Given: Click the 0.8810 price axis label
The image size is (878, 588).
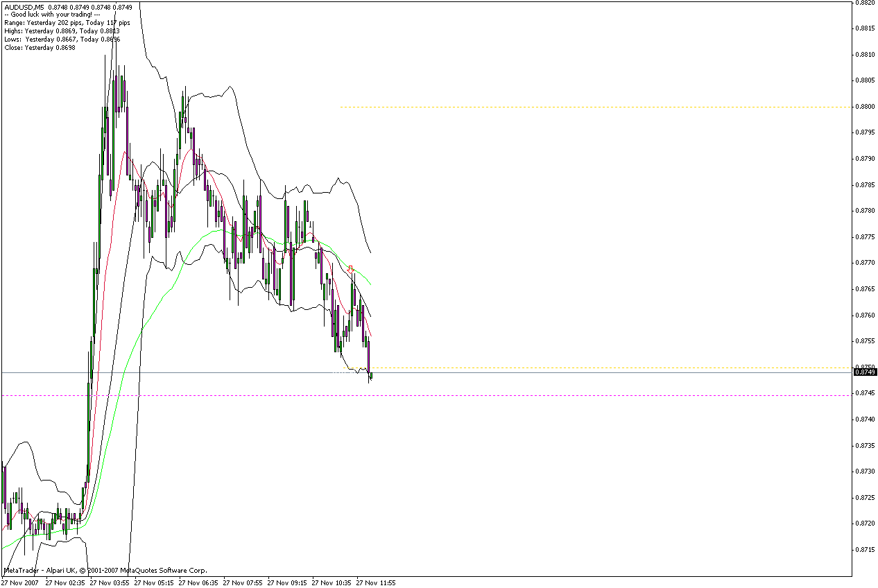Looking at the screenshot, I should tap(865, 55).
